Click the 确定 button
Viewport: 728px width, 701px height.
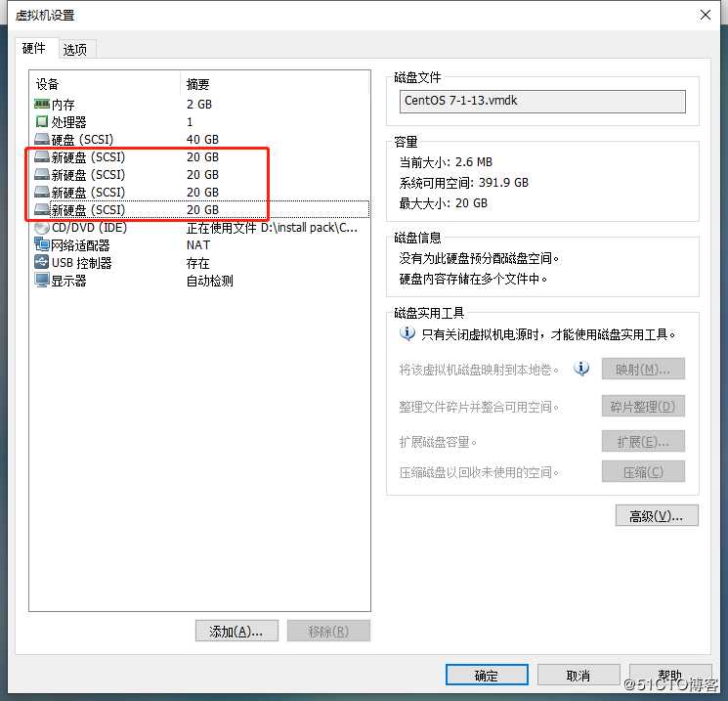pyautogui.click(x=487, y=675)
